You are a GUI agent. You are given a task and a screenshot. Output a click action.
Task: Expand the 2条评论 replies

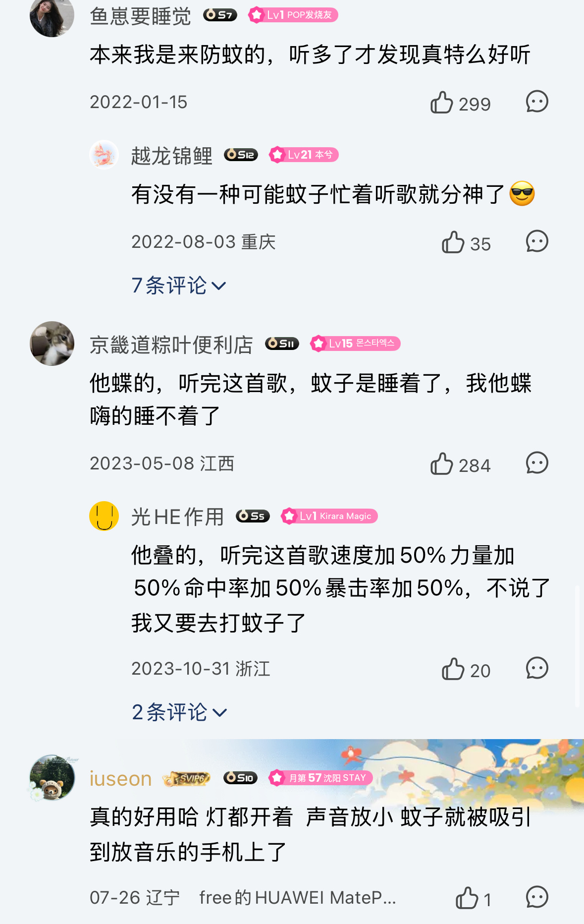point(179,712)
